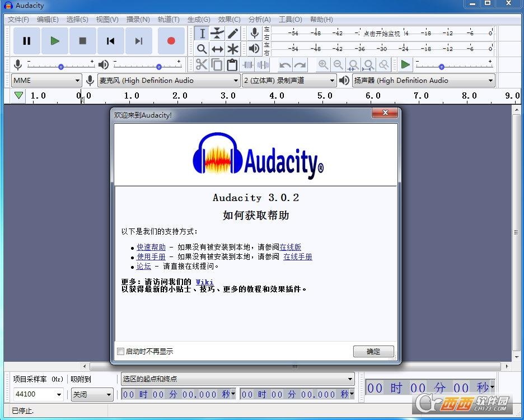Viewport: 524px width, 420px height.
Task: Select the Multi-Tool asterisk icon
Action: point(233,49)
